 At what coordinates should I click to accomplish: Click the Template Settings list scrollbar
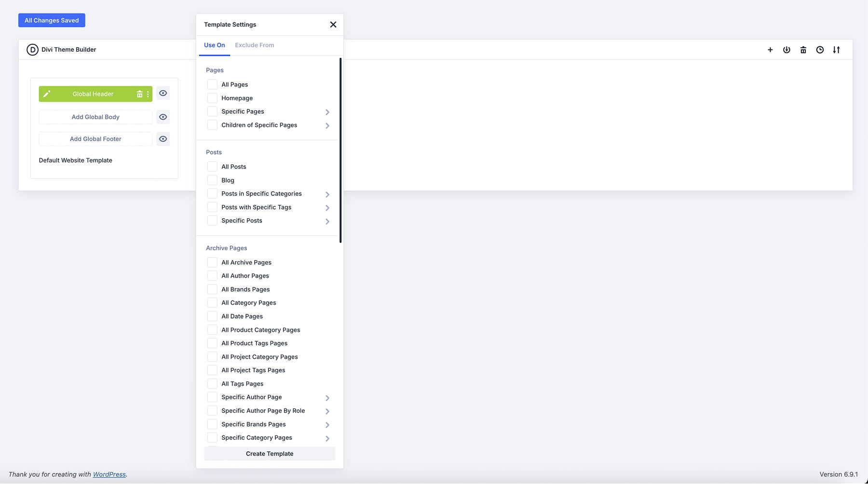(x=340, y=149)
